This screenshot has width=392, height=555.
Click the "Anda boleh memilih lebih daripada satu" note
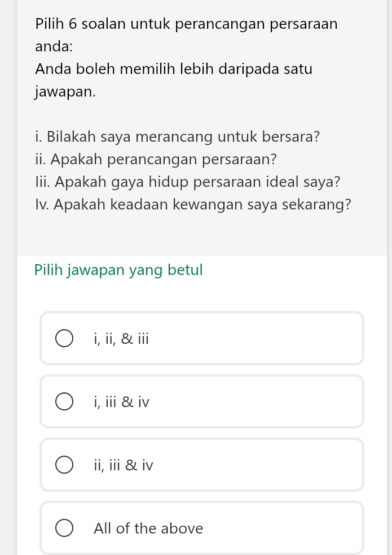tap(173, 69)
